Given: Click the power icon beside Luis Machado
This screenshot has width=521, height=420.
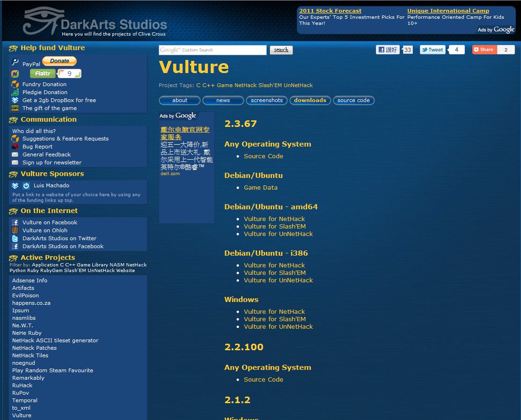Looking at the screenshot, I should [x=26, y=185].
